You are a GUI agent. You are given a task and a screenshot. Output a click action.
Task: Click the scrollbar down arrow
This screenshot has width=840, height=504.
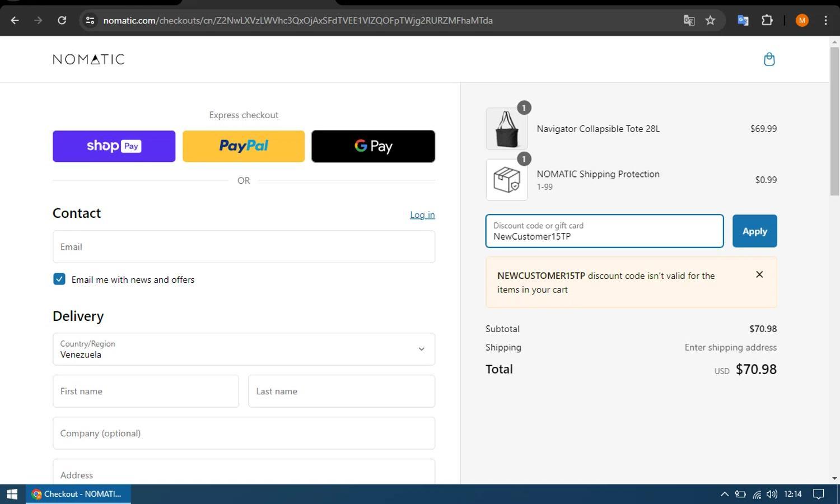[834, 478]
